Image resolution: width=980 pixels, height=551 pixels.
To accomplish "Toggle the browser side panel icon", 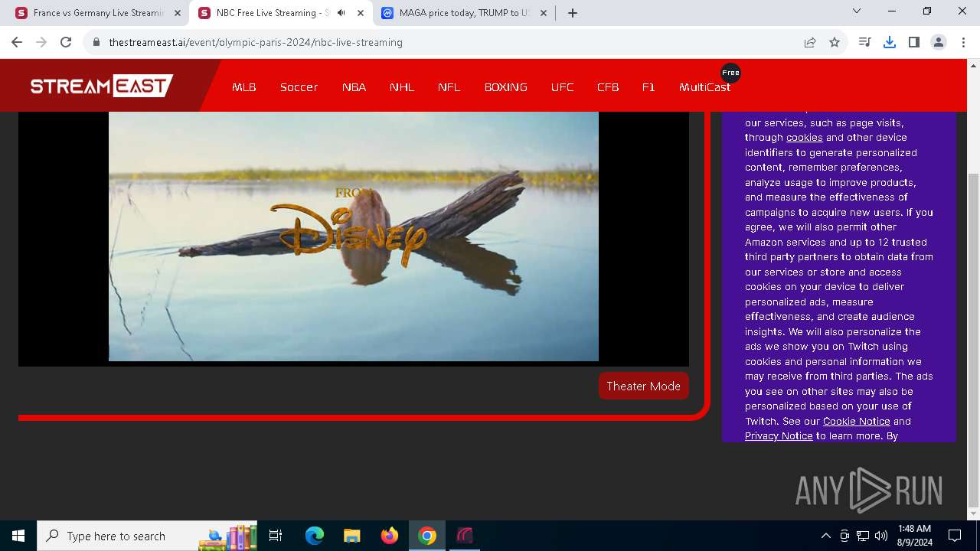I will pos(914,42).
